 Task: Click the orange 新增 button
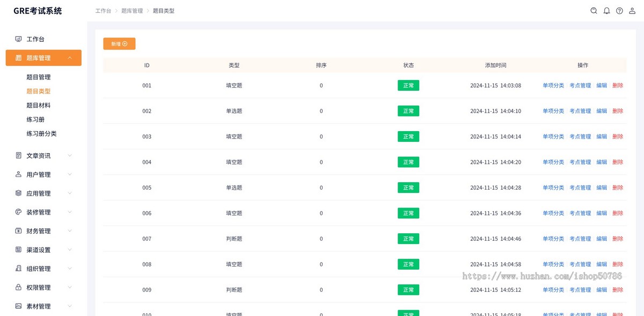click(x=119, y=44)
